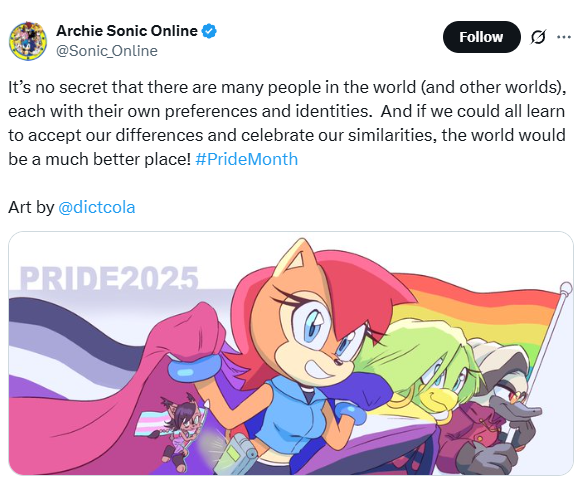Click the @Sonic_Online handle
The image size is (583, 486).
[x=107, y=51]
